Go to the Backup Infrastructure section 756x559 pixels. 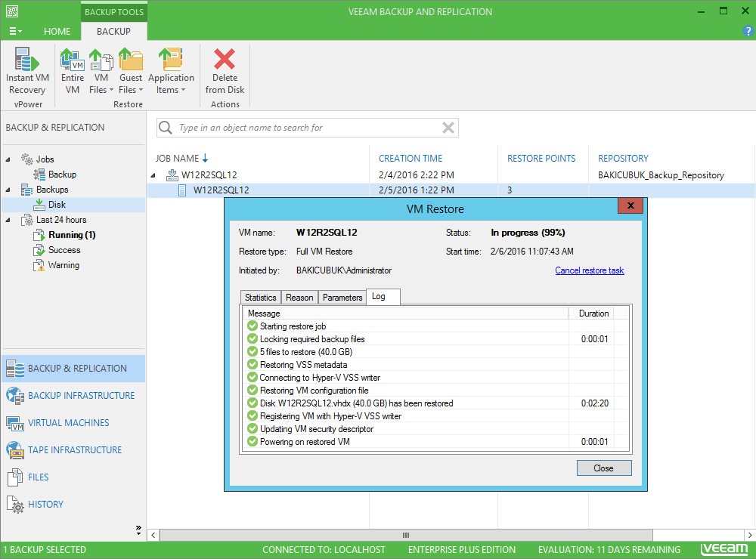[81, 396]
